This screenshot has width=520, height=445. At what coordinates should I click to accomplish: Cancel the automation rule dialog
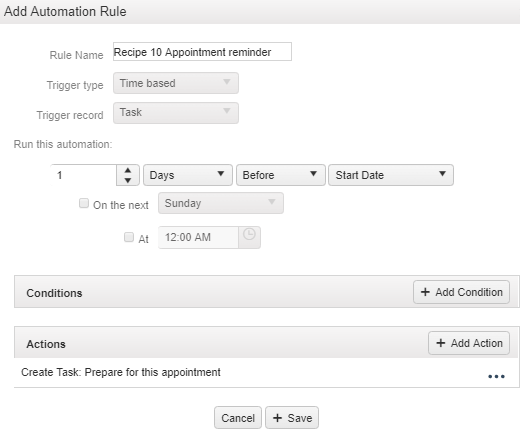tap(238, 418)
